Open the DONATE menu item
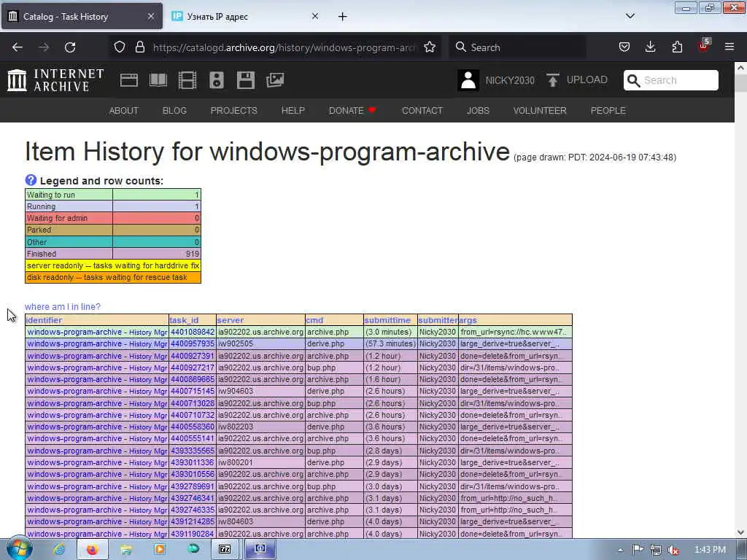This screenshot has height=560, width=747. pyautogui.click(x=352, y=111)
